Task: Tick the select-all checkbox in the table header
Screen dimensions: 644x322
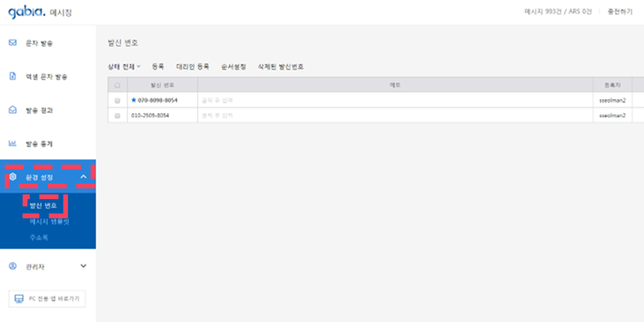Action: click(x=117, y=85)
